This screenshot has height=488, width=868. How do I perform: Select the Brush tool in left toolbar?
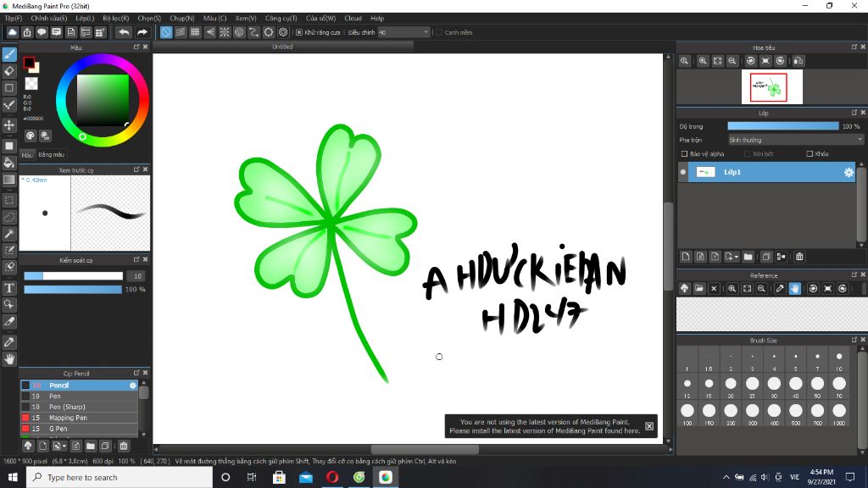point(9,54)
